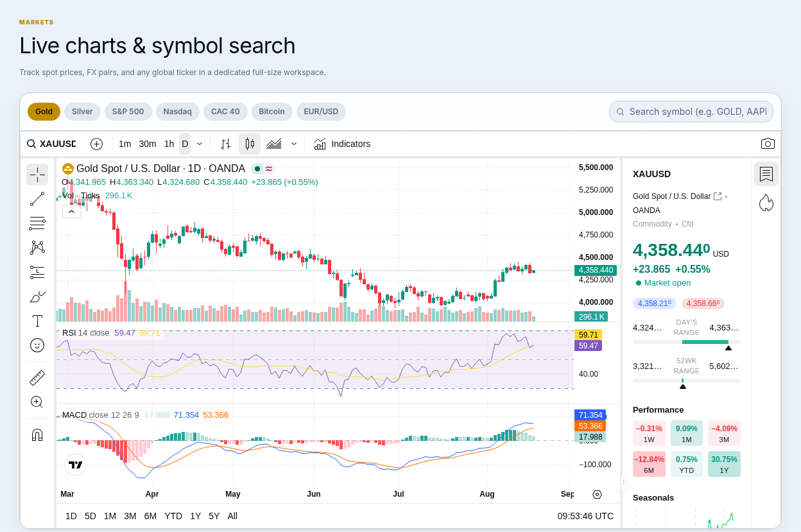The image size is (801, 532).
Task: Select the Nasdaq chip
Action: (x=178, y=112)
